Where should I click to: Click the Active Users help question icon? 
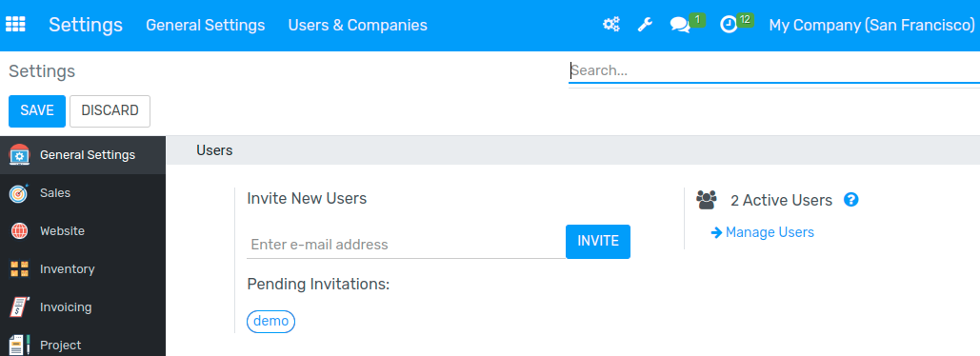tap(851, 200)
